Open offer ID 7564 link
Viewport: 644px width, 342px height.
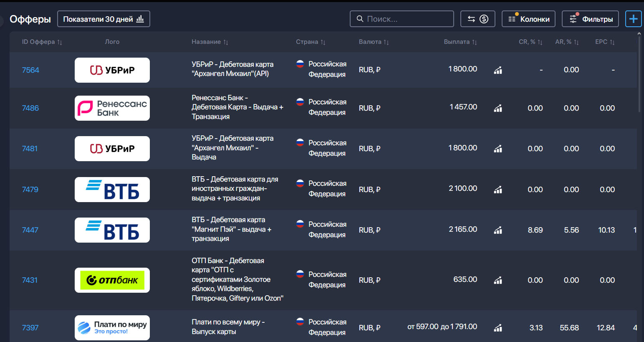point(30,70)
